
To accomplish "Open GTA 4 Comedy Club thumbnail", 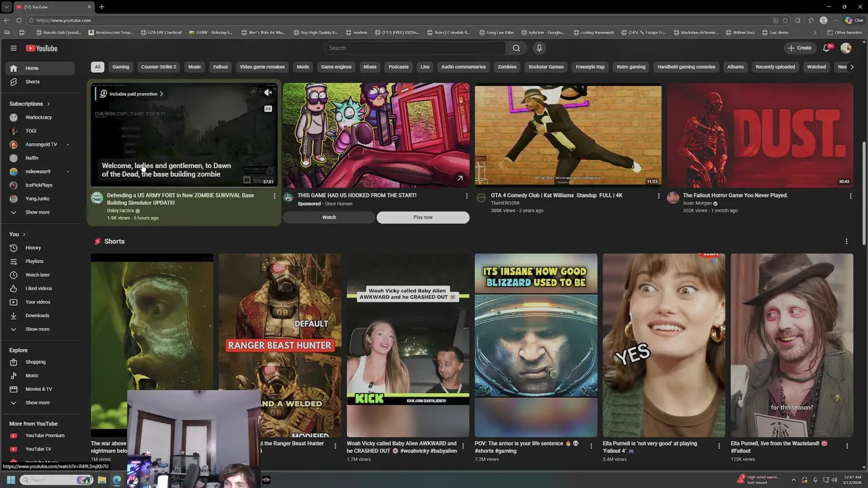I will [x=568, y=135].
